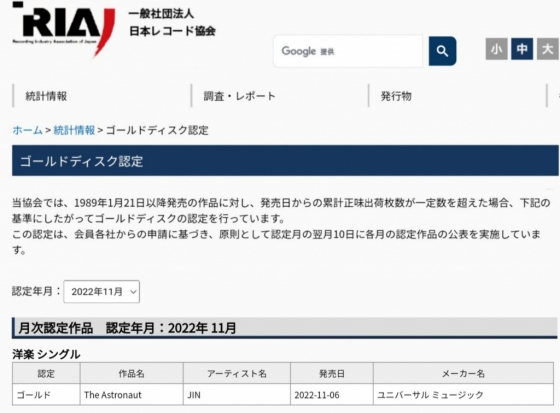Set font size to medium (中)

point(522,49)
